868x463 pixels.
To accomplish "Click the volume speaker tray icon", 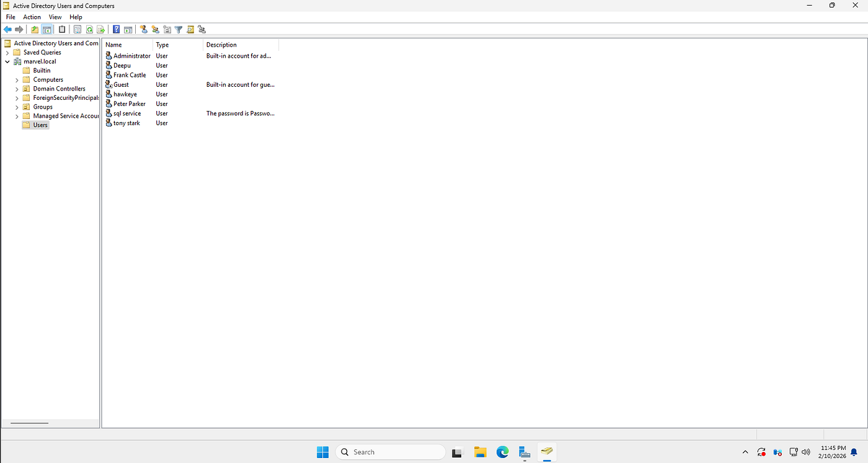I will tap(806, 452).
